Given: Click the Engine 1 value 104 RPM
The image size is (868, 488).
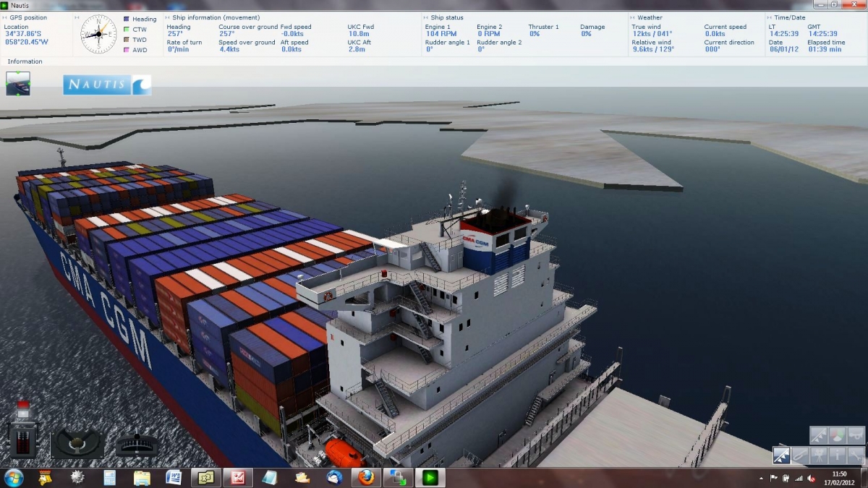Looking at the screenshot, I should (x=441, y=34).
